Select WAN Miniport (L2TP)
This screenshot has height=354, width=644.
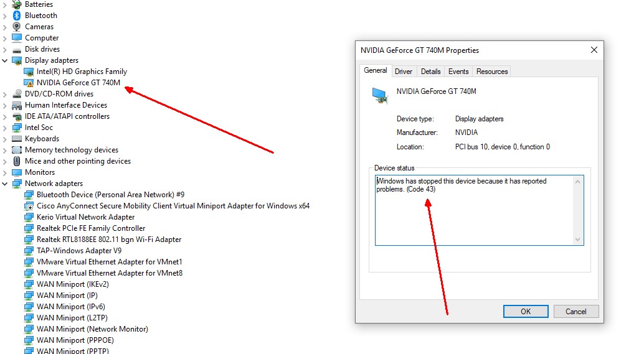72,318
